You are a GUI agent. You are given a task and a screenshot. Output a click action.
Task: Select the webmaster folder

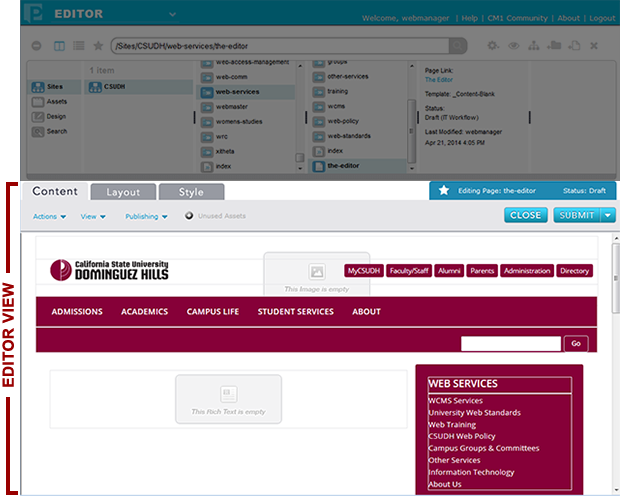pyautogui.click(x=224, y=107)
